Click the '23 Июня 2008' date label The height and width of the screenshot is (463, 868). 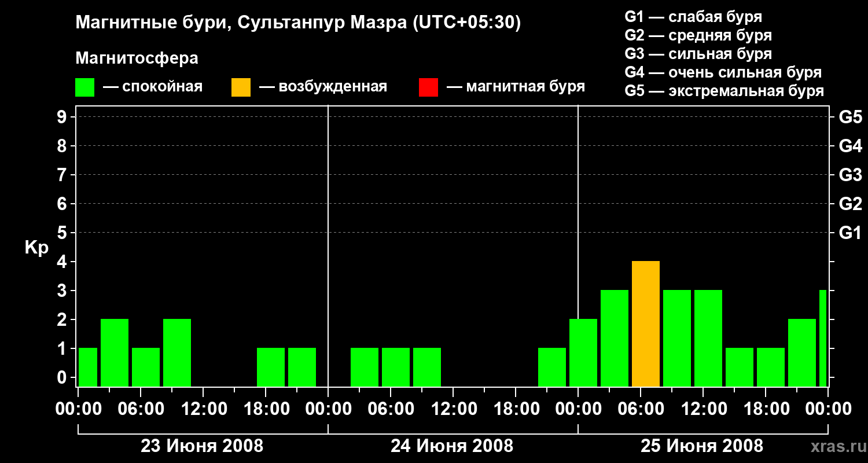202,446
